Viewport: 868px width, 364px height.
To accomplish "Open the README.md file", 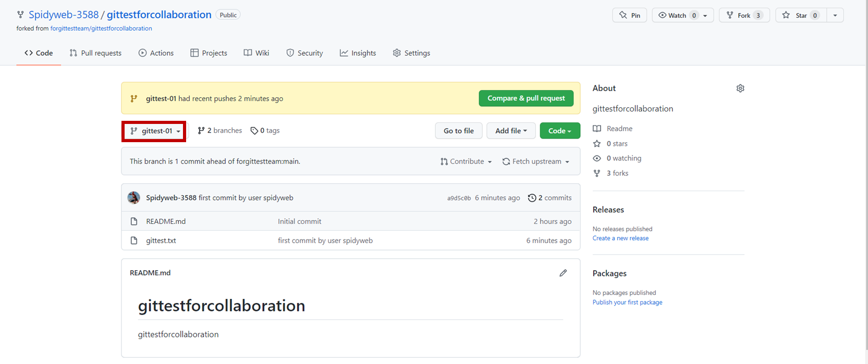I will click(x=166, y=221).
